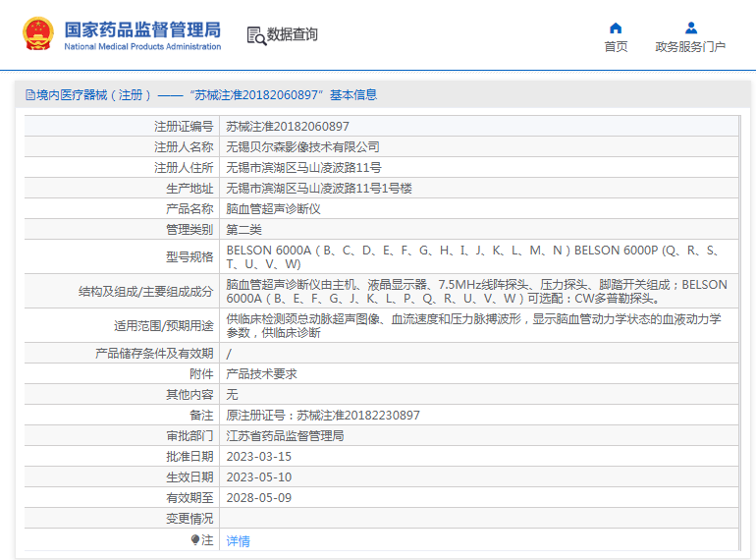This screenshot has width=756, height=560.
Task: Click the 适用范围/预期用途 label
Action: [163, 326]
